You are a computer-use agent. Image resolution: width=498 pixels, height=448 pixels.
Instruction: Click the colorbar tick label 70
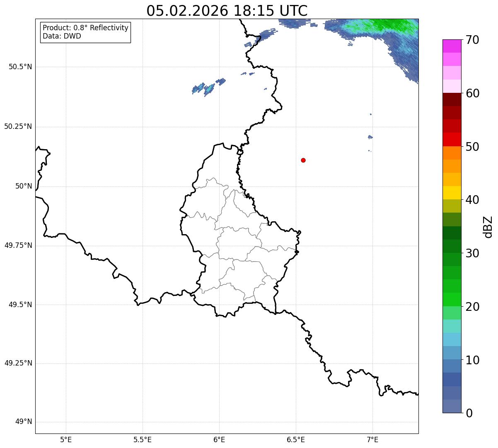click(x=472, y=40)
